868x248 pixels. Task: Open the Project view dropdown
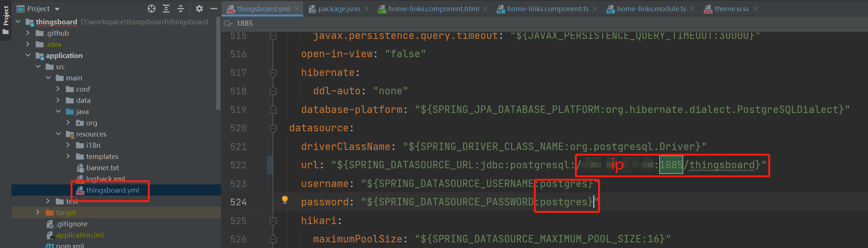click(57, 9)
